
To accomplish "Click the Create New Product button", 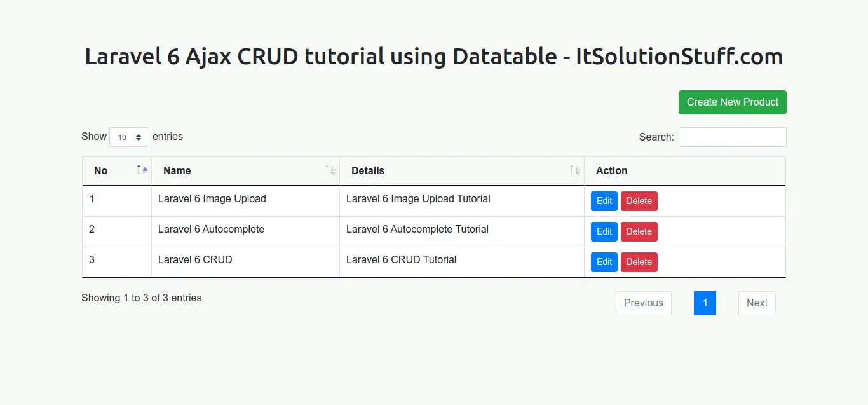I will [732, 102].
